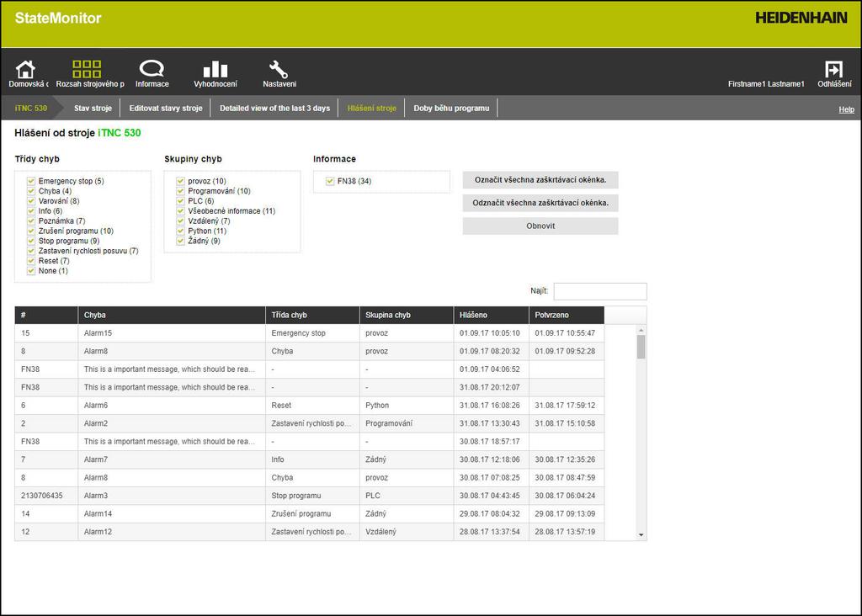This screenshot has height=616, width=862.
Task: Select the Alarm14 table cell
Action: point(172,514)
